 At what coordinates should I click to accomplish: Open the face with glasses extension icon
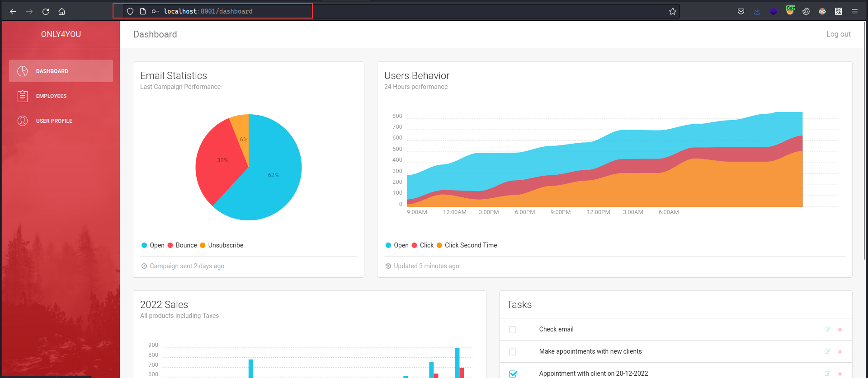coord(822,11)
